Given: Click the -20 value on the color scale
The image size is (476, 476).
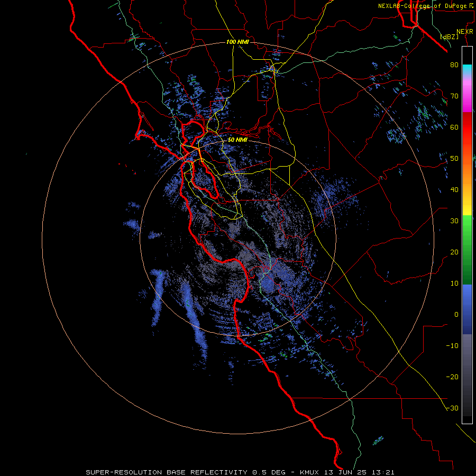Looking at the screenshot, I should (452, 377).
